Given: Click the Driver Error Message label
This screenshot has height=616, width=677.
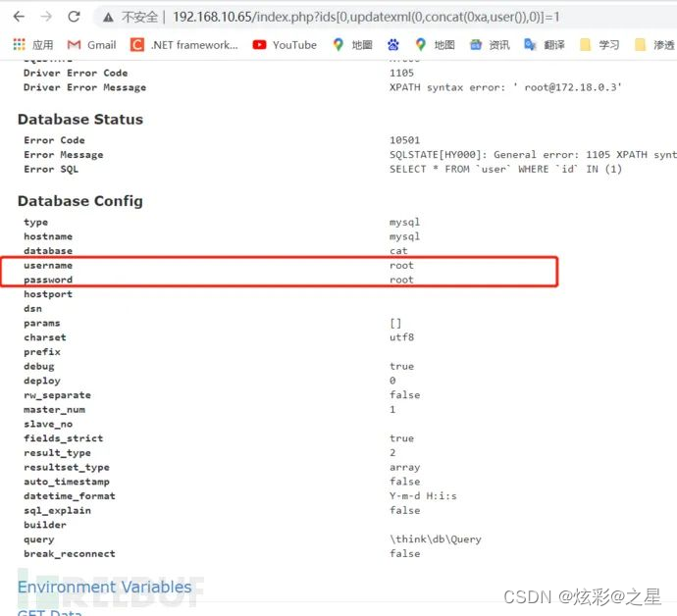Looking at the screenshot, I should click(85, 87).
